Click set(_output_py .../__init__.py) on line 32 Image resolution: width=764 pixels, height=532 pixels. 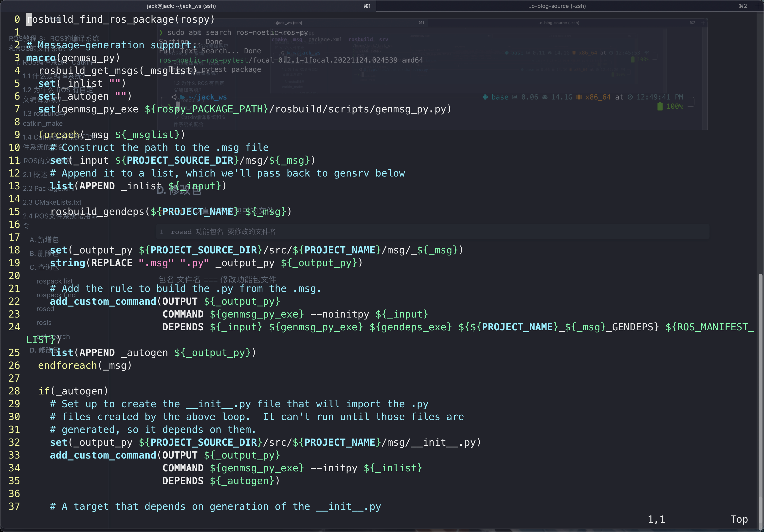(265, 442)
